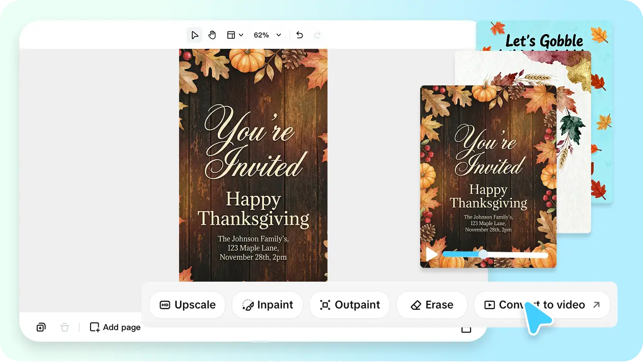The image size is (643, 364).
Task: Click the Undo icon
Action: (300, 35)
